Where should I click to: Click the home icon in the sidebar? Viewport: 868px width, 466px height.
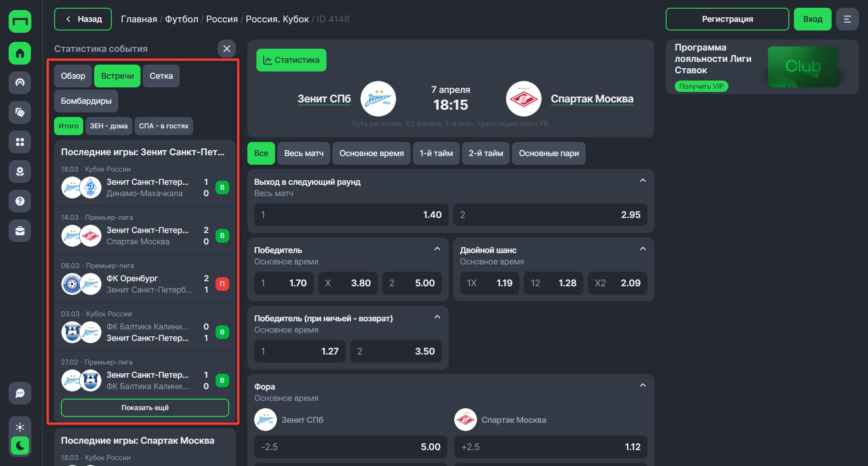(x=20, y=53)
